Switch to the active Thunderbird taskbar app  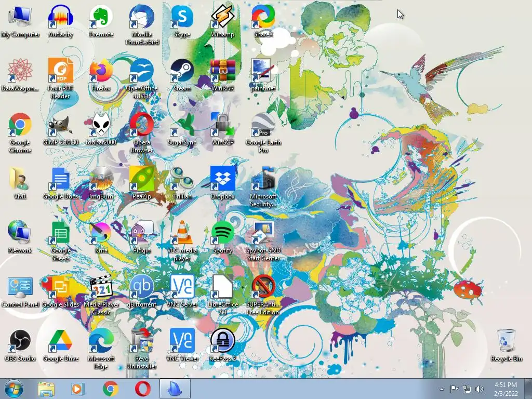click(175, 389)
